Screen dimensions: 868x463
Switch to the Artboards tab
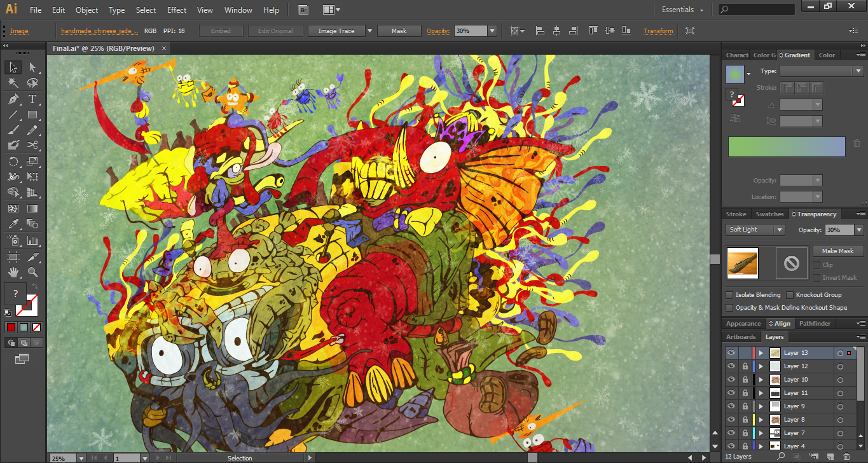[741, 337]
